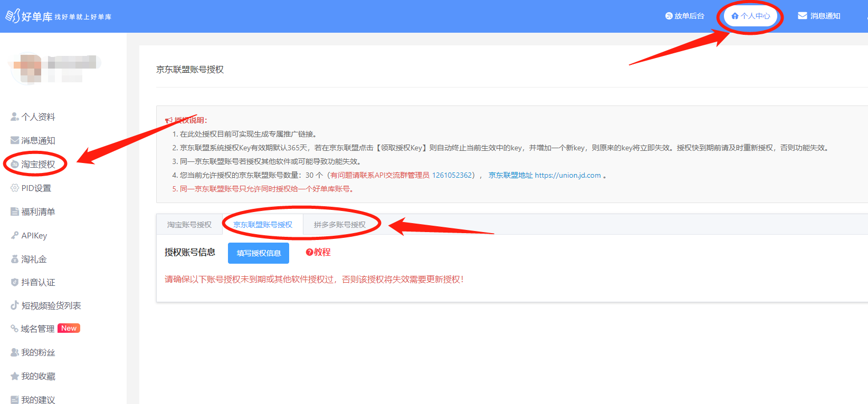
Task: Click the 京东联盟账号授权 page heading
Action: 190,70
